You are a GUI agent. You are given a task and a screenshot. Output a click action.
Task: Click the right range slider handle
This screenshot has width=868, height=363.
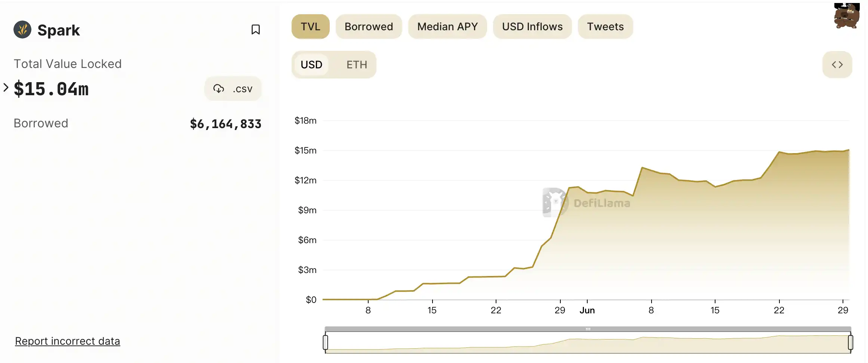[x=850, y=342]
